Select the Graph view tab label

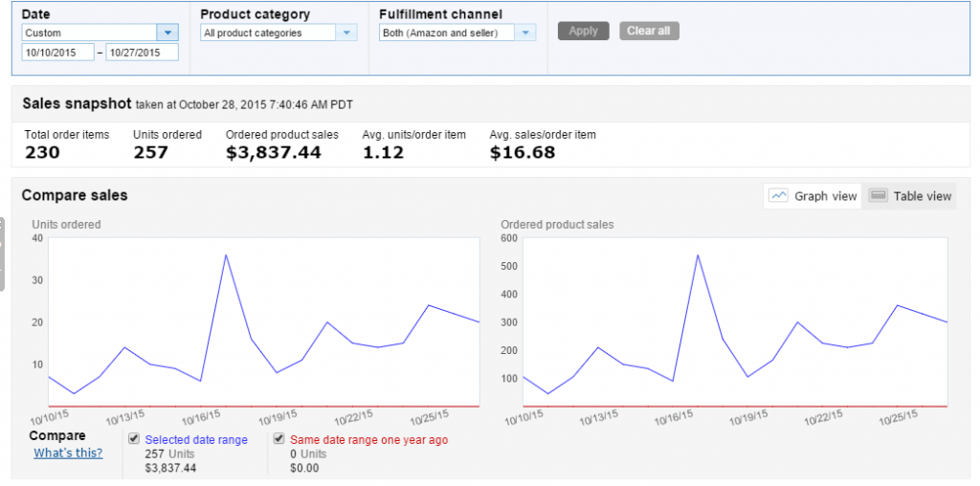825,196
